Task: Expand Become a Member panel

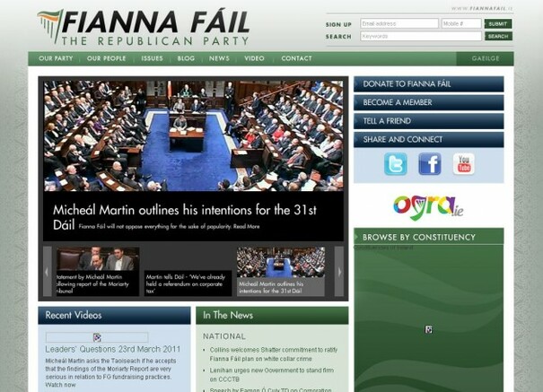Action: (429, 102)
